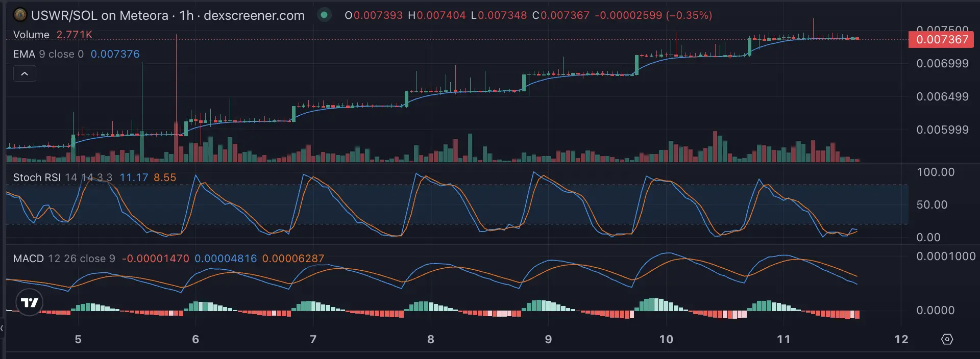Click EMA value 0.007376

[115, 54]
